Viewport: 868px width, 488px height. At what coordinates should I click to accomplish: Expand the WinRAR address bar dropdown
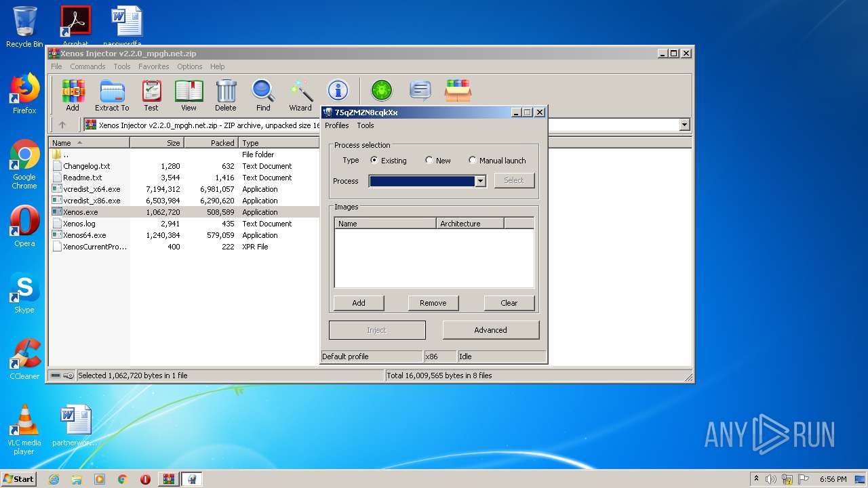click(684, 125)
